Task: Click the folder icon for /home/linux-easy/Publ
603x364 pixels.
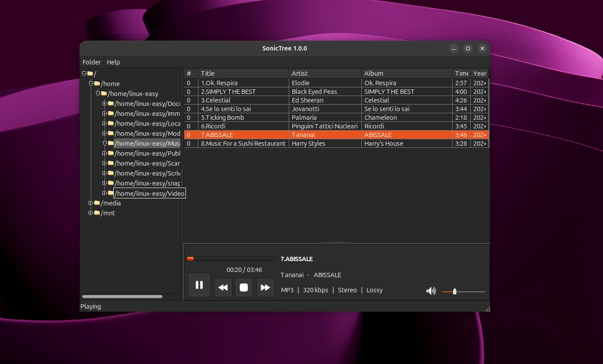Action: [x=111, y=153]
